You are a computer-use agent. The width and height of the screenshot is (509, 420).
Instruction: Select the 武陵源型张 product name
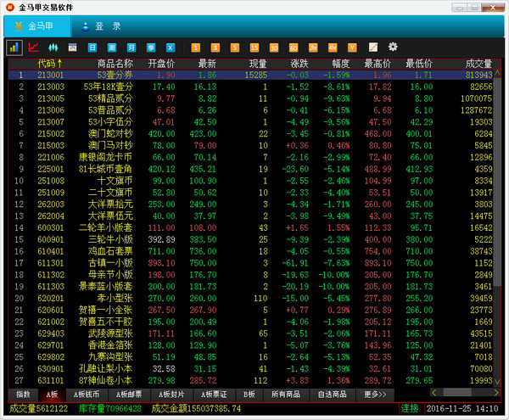(x=110, y=333)
